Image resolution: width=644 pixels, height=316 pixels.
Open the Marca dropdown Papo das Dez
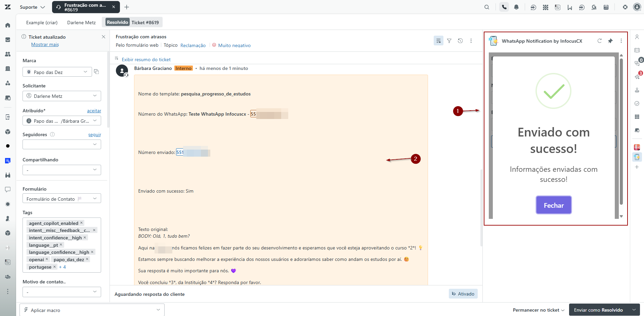[57, 72]
